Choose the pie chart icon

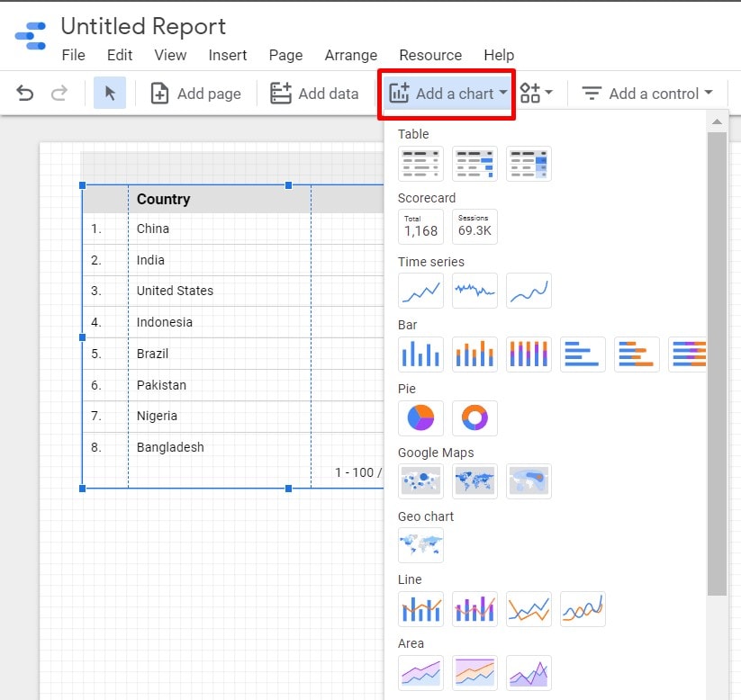(420, 418)
